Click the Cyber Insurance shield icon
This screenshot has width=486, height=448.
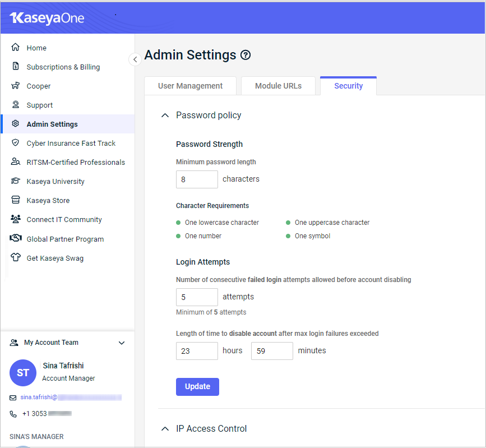[16, 142]
